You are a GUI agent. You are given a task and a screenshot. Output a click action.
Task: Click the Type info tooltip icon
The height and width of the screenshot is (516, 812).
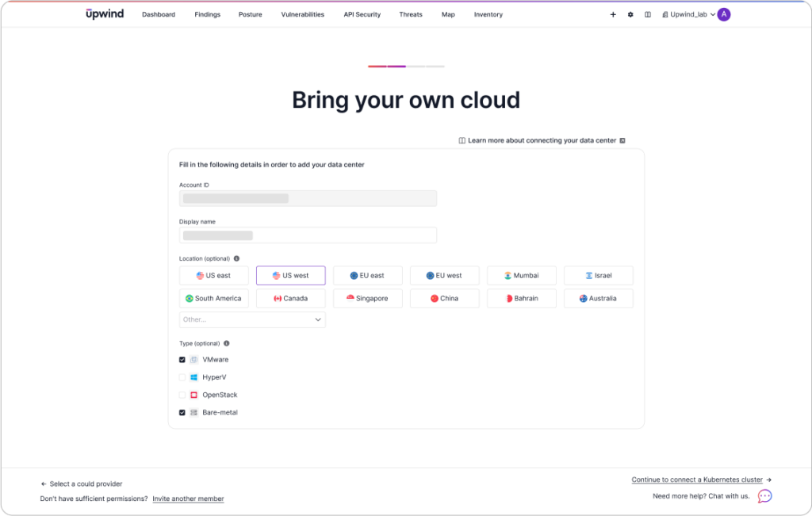226,343
